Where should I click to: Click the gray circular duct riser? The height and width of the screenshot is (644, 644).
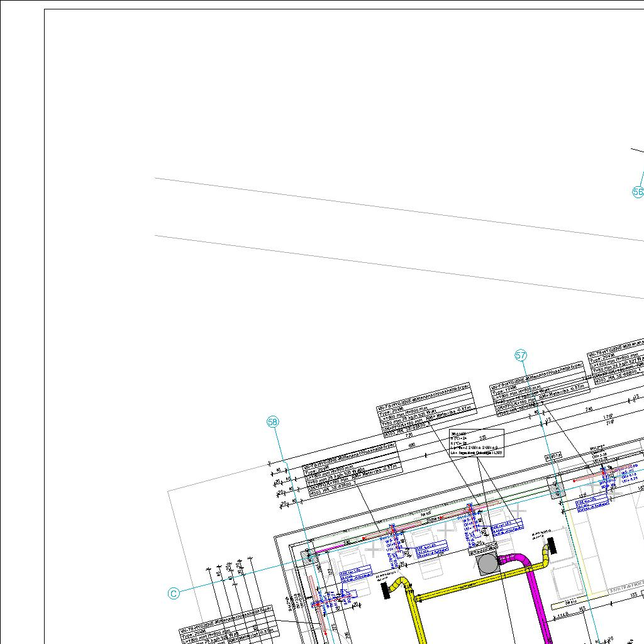(x=487, y=564)
